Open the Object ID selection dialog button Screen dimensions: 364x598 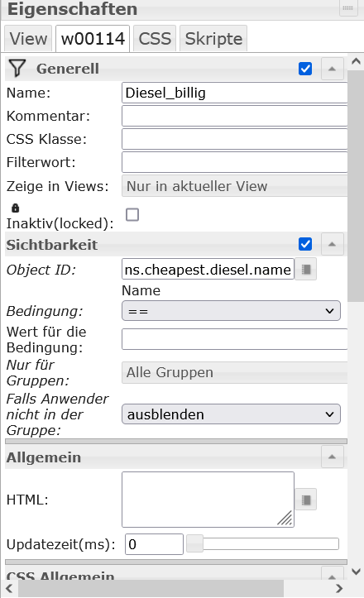305,270
